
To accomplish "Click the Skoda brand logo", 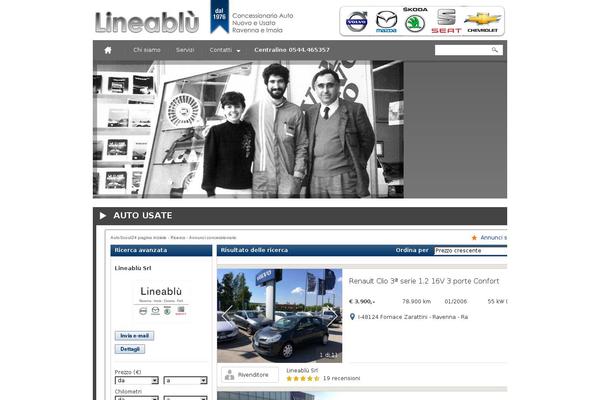I will tap(415, 20).
